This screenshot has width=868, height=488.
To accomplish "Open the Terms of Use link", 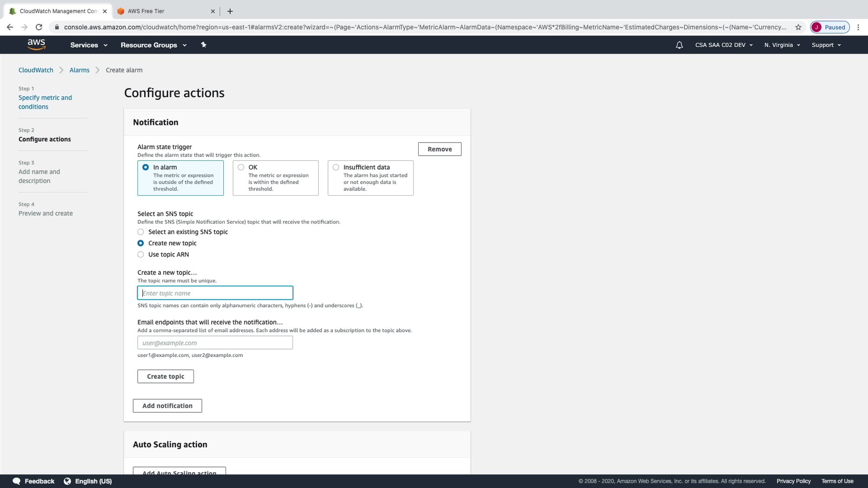I will point(837,481).
